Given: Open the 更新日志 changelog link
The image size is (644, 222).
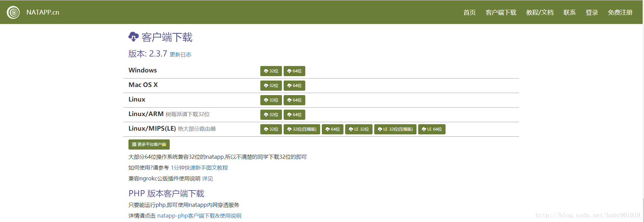Looking at the screenshot, I should coord(180,54).
